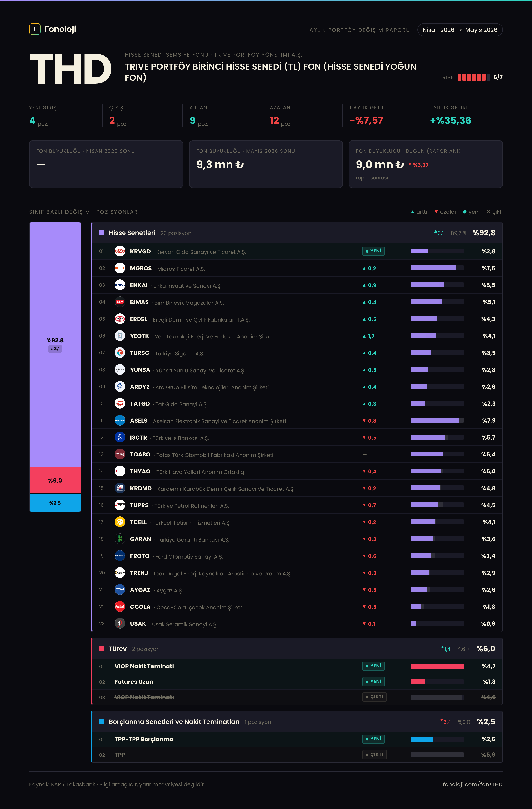
Task: Click the ASELS weight value %7,9
Action: [488, 421]
